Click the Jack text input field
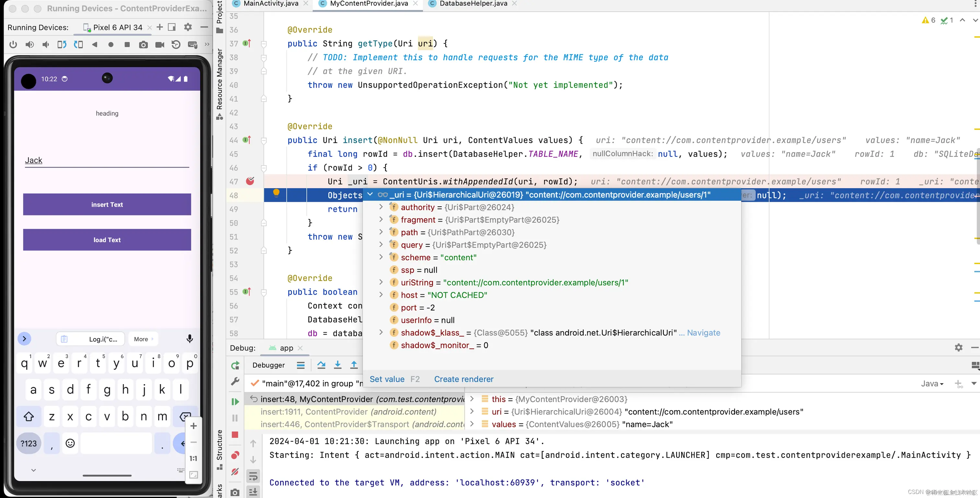This screenshot has width=980, height=498. (x=107, y=160)
